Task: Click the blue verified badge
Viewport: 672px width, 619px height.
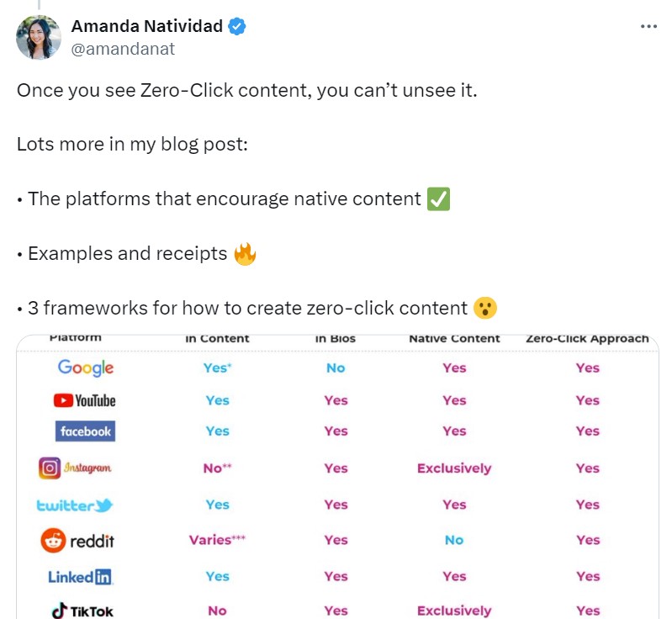Action: (238, 26)
